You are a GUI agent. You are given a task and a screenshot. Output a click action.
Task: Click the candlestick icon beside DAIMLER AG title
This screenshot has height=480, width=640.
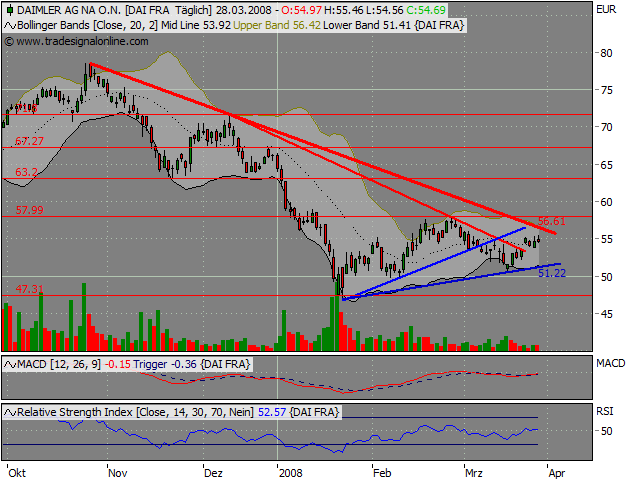tap(9, 9)
